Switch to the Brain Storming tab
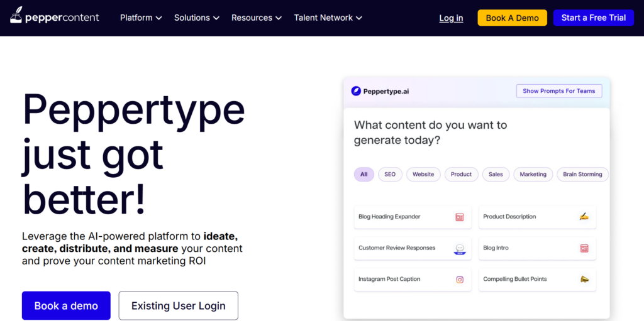Screen dimensions: 644x321 coord(582,175)
